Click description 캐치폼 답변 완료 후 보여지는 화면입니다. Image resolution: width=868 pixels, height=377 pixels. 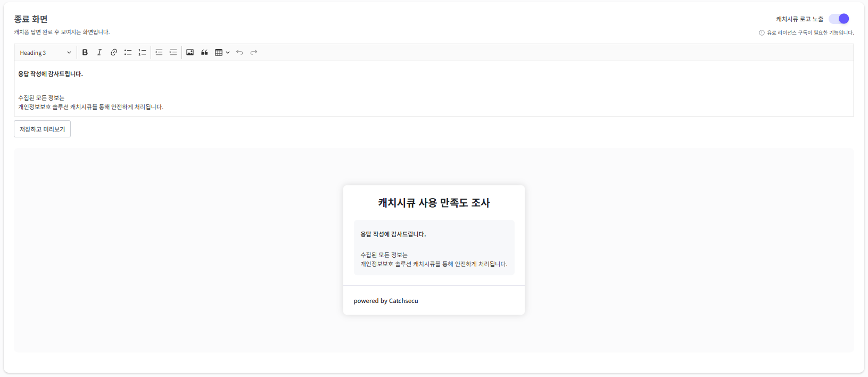pyautogui.click(x=62, y=32)
